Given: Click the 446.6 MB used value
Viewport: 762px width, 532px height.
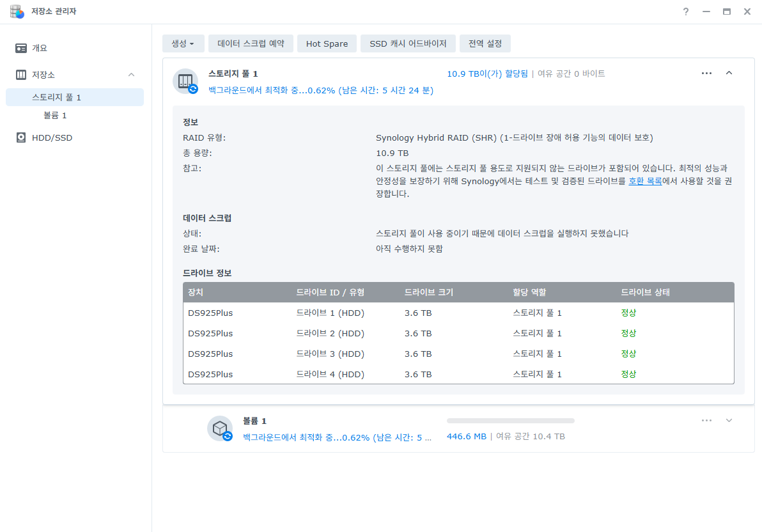Looking at the screenshot, I should [467, 436].
